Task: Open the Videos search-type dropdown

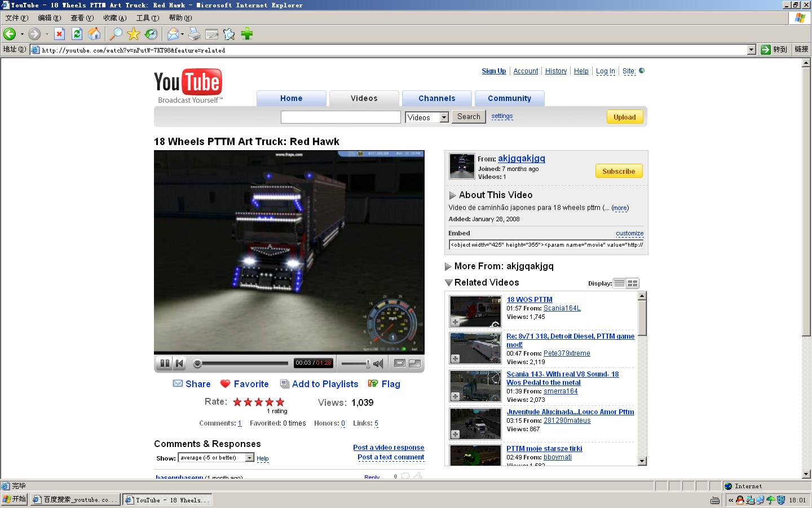Action: [x=444, y=117]
